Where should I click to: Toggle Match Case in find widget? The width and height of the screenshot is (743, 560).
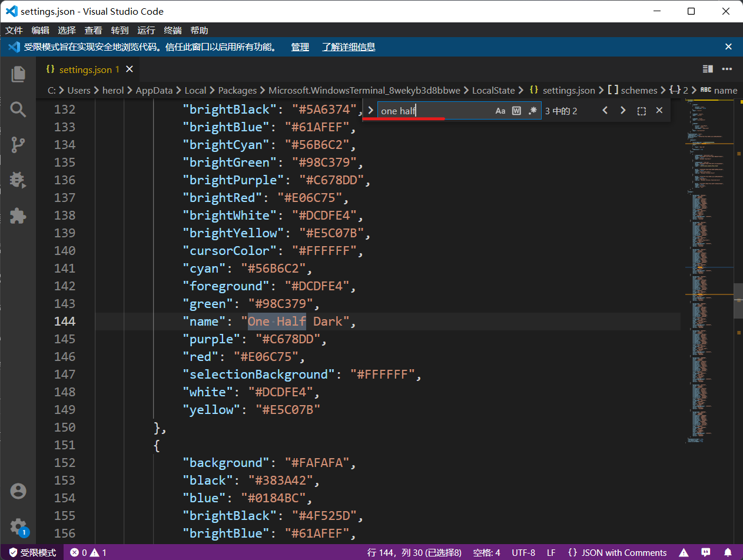click(500, 111)
